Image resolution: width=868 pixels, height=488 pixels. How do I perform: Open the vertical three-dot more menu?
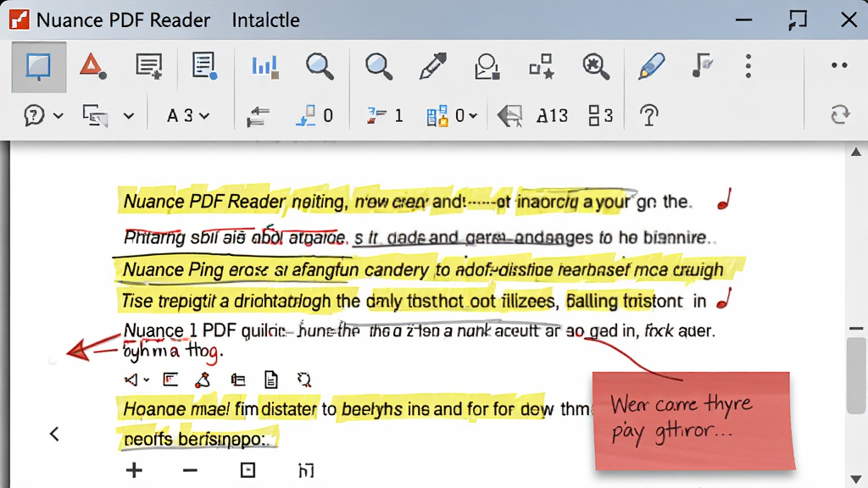[748, 66]
